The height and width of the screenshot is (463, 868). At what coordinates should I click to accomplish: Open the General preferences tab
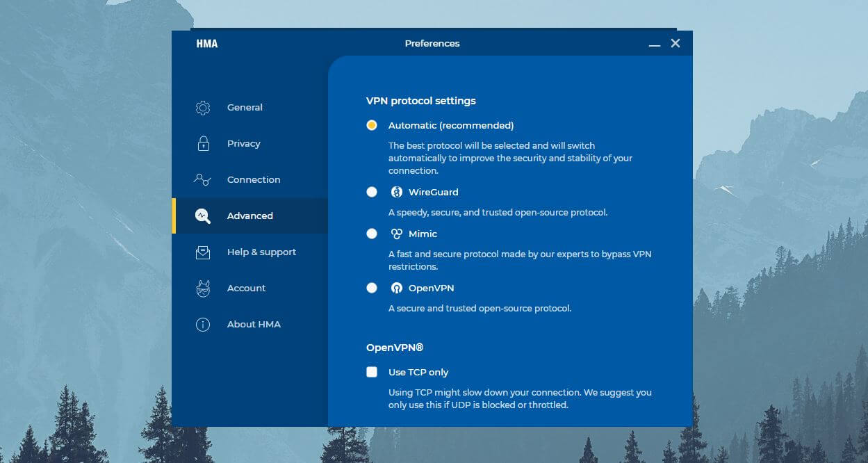[x=250, y=108]
